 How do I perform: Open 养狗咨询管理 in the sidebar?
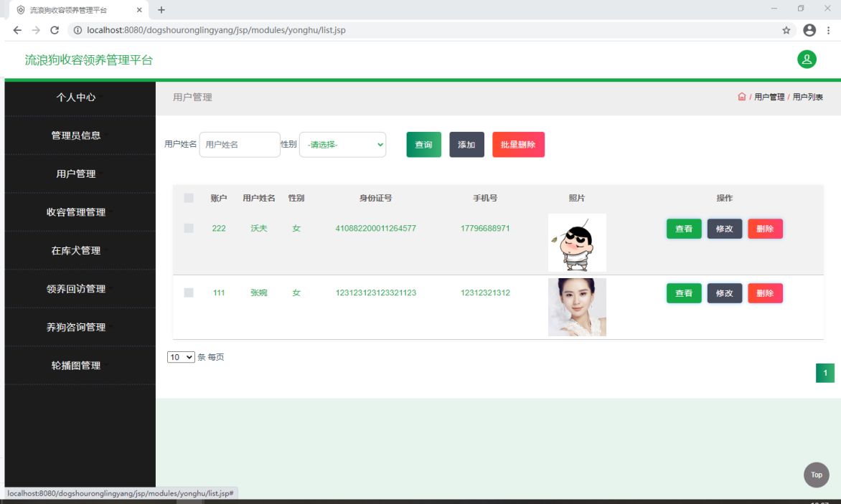(x=75, y=327)
